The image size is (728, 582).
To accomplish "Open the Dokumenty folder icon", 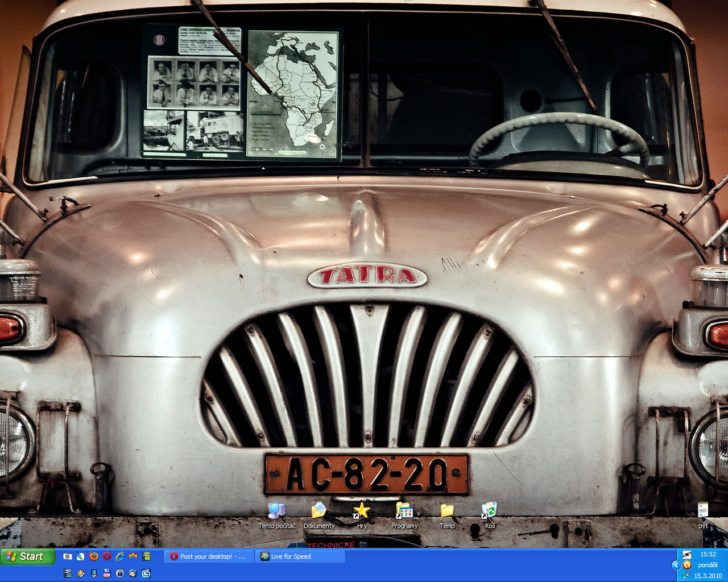I will click(319, 516).
